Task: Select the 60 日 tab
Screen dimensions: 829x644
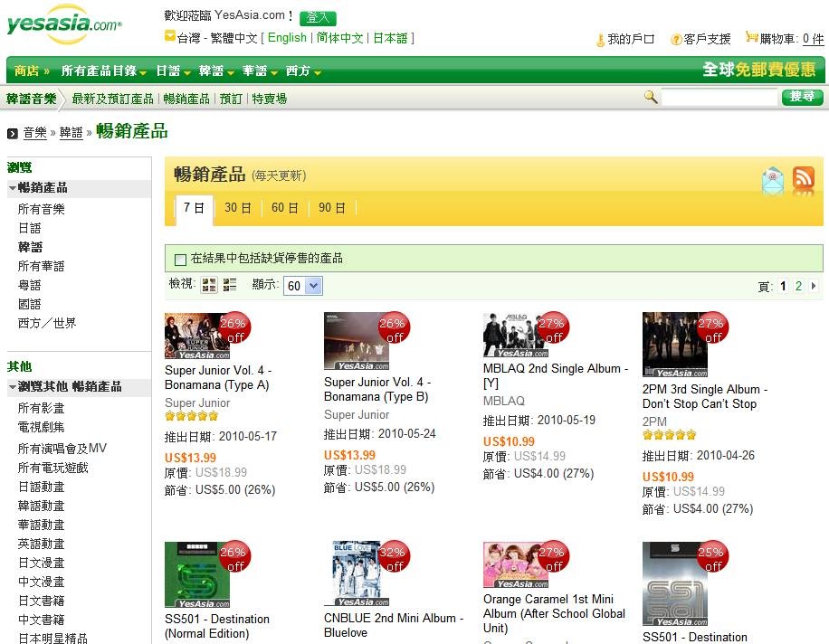Action: [x=284, y=208]
